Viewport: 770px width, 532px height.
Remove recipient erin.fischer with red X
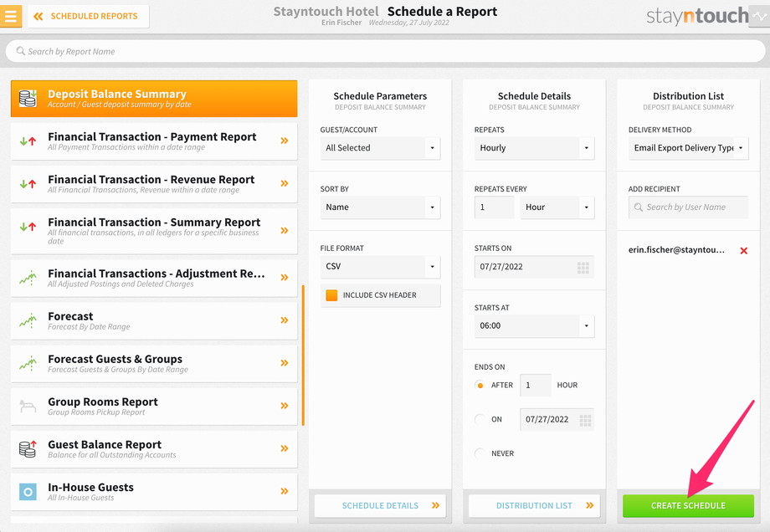click(x=743, y=250)
